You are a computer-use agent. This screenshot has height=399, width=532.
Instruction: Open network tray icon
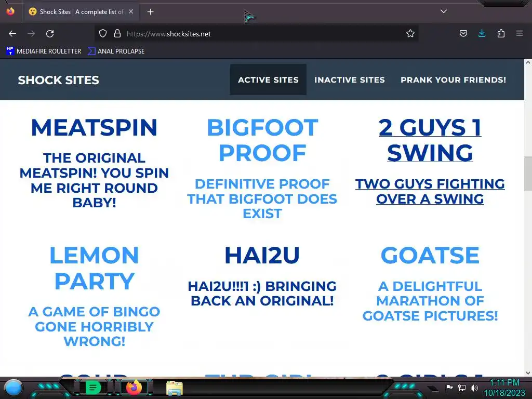tap(462, 388)
